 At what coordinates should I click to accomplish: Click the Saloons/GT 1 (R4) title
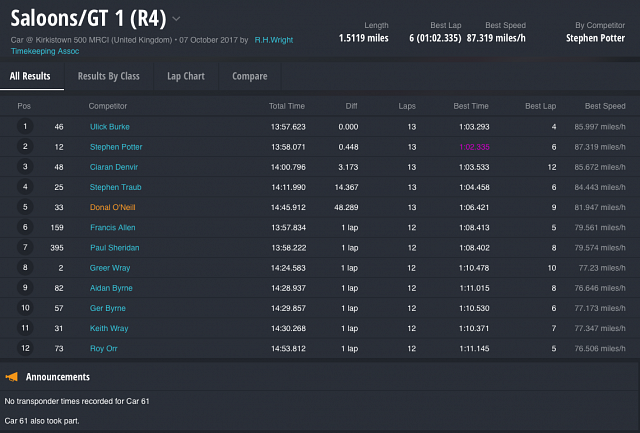(x=88, y=18)
